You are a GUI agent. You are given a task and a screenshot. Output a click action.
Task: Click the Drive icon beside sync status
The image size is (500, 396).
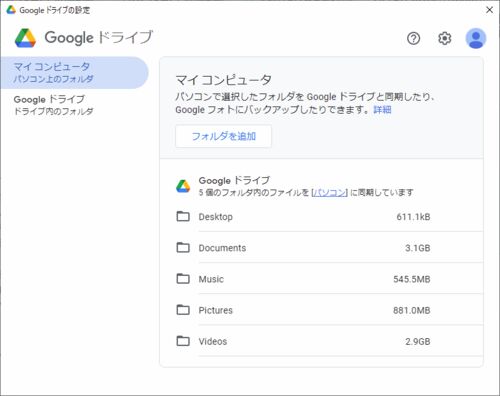[x=183, y=186]
